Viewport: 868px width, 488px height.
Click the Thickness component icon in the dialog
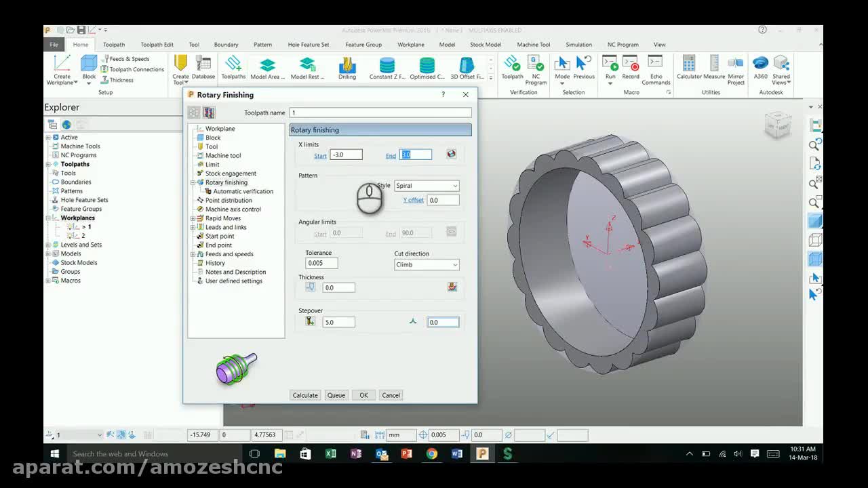452,287
